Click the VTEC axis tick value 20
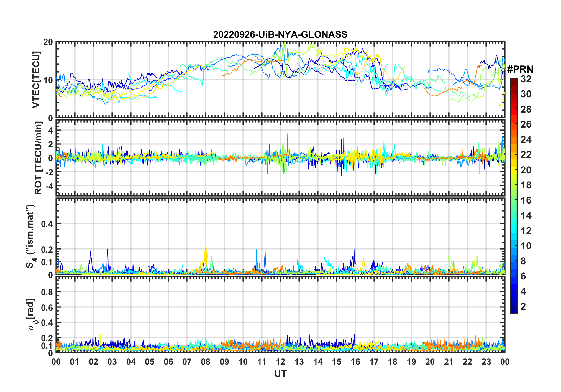561x392 pixels. click(x=48, y=42)
